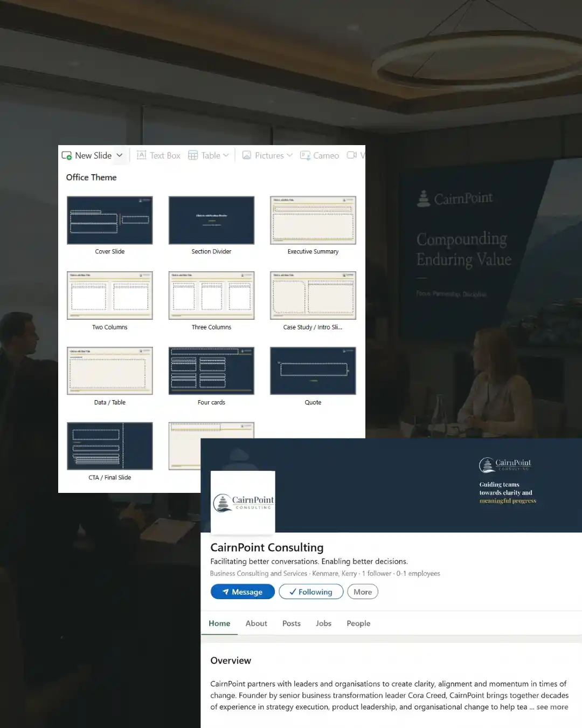The height and width of the screenshot is (728, 582).
Task: Select the Cover Slide layout thumbnail
Action: tap(110, 220)
